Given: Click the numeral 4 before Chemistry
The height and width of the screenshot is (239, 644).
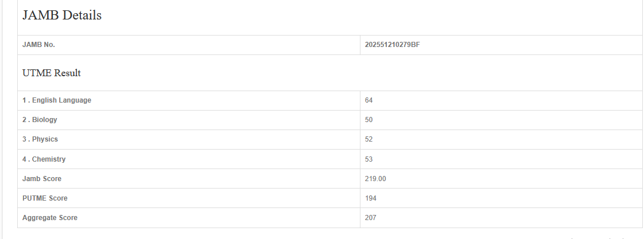Looking at the screenshot, I should point(25,159).
